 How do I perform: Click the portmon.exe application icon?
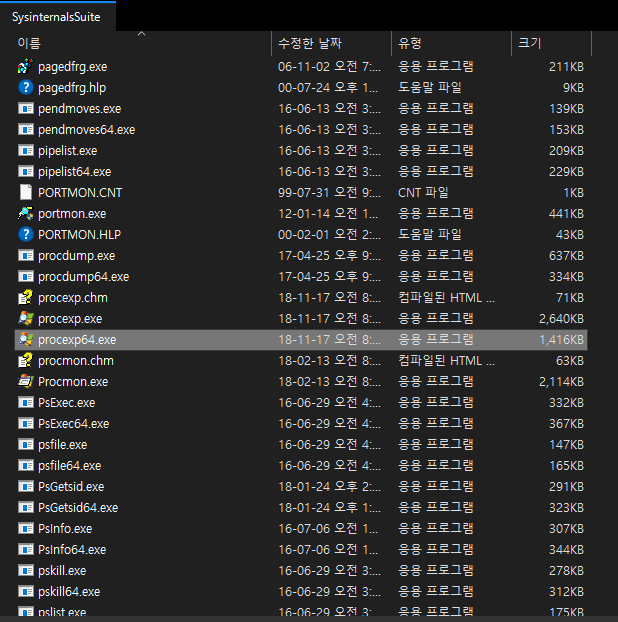point(26,213)
